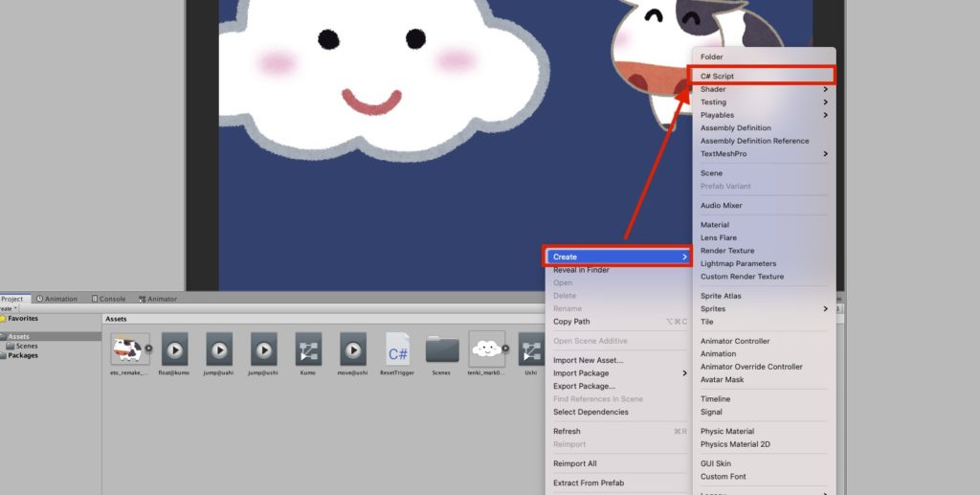
Task: Expand the Sprites submenu
Action: (x=764, y=308)
